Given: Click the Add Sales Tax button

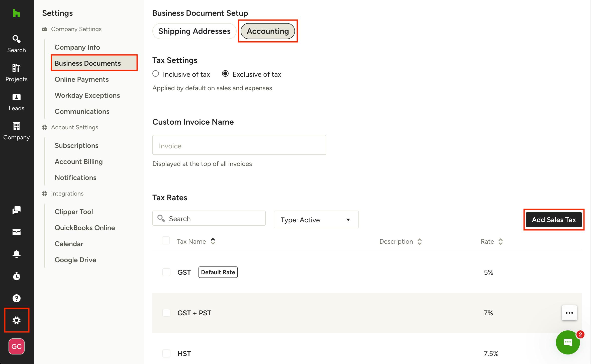Looking at the screenshot, I should click(554, 220).
